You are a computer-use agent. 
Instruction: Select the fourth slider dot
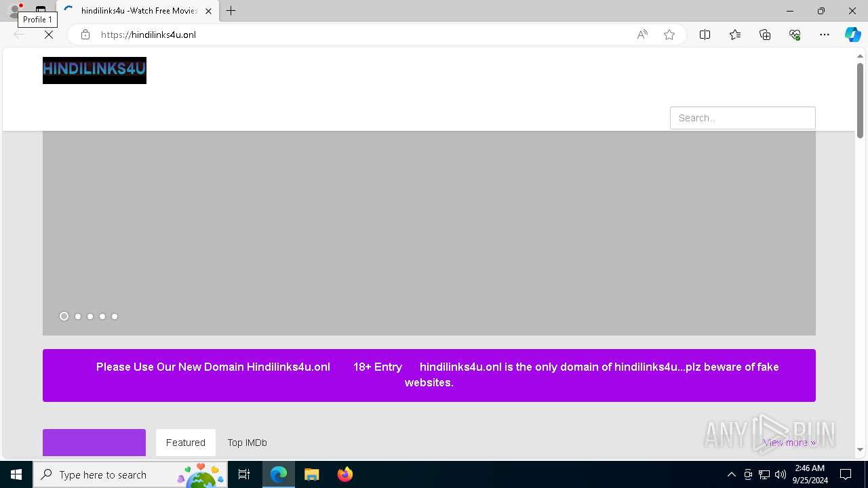[x=102, y=317]
